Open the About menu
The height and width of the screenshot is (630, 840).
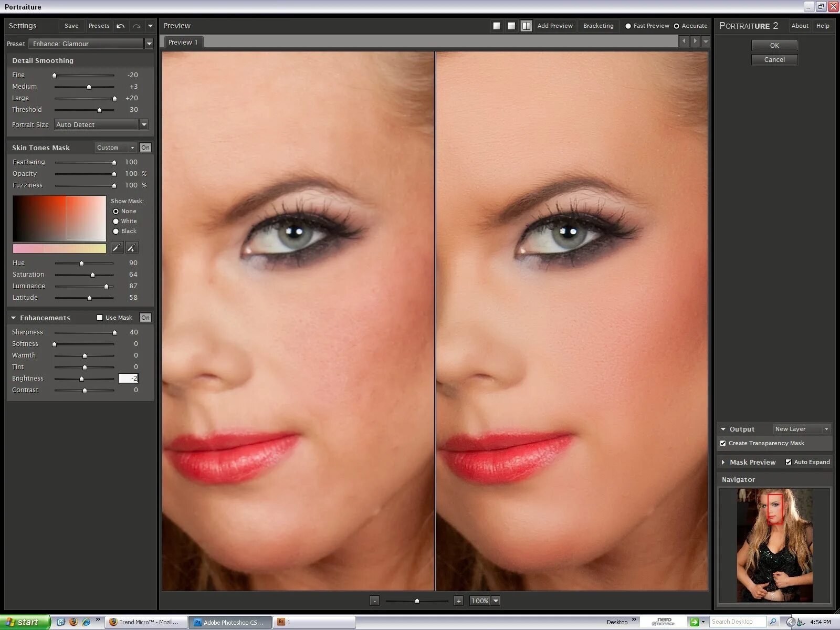800,26
